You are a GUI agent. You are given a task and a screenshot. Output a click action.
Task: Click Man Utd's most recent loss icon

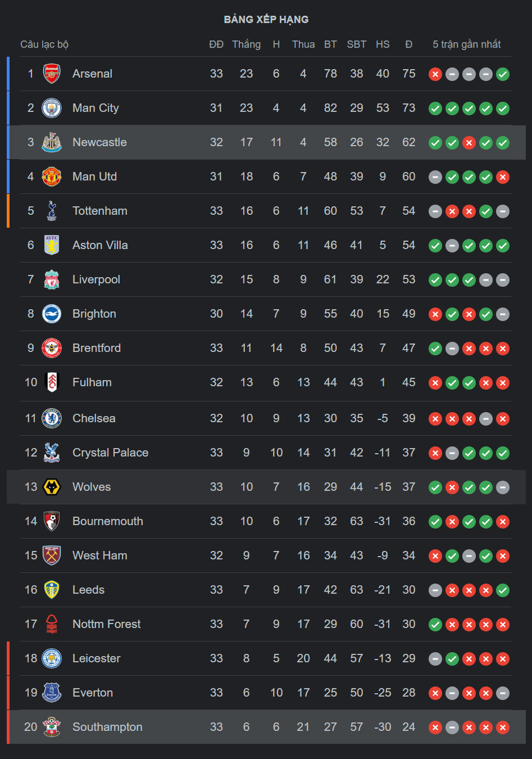click(503, 177)
